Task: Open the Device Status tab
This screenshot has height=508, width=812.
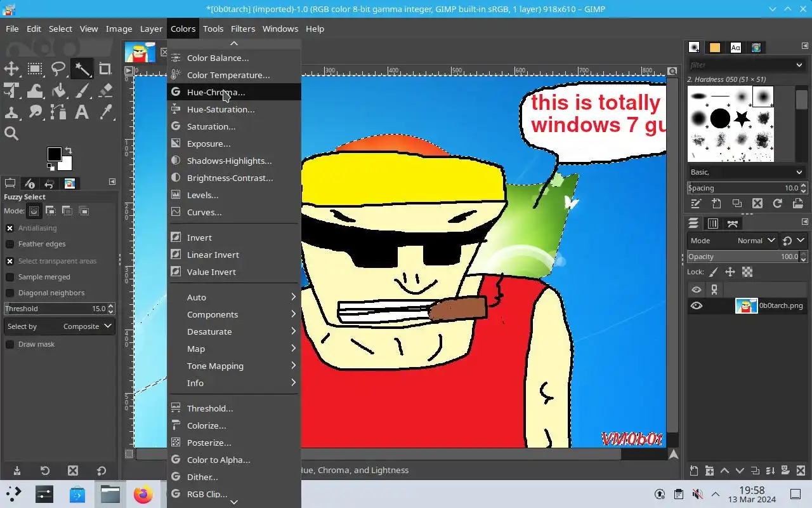Action: pyautogui.click(x=30, y=184)
